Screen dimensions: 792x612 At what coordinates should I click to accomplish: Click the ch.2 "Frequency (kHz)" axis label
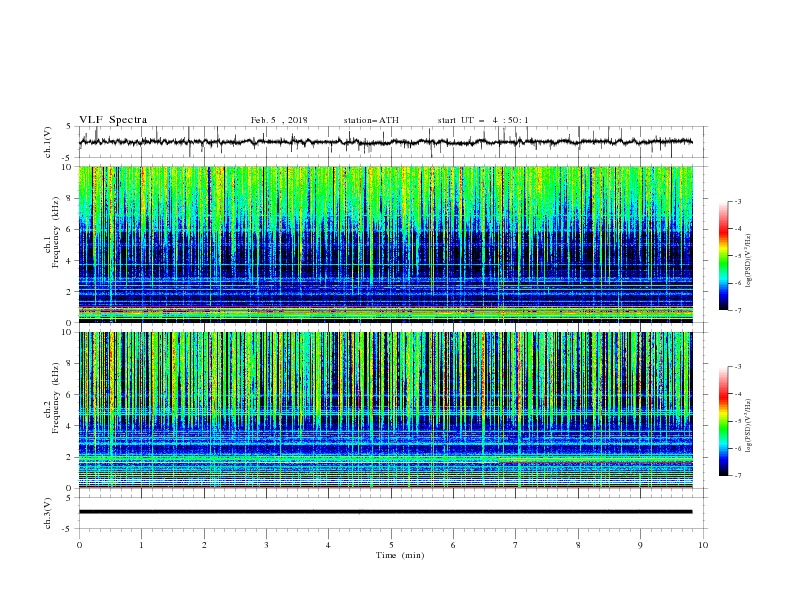pos(56,400)
